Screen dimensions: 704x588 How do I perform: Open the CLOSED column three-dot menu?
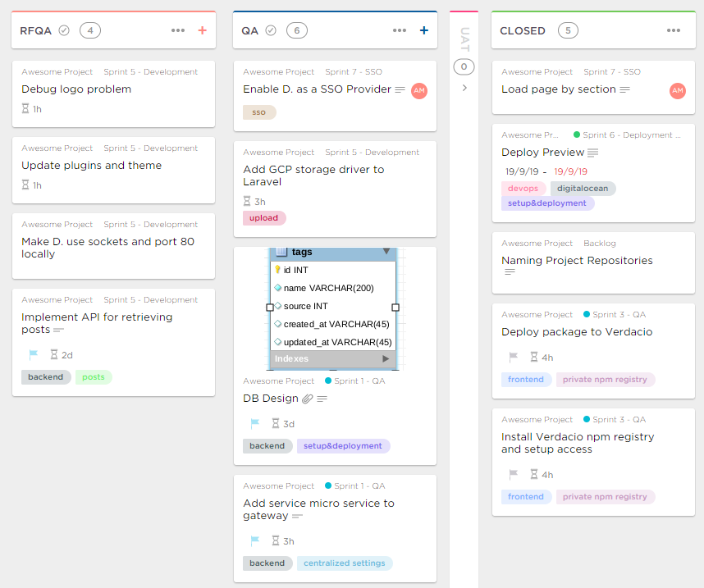pyautogui.click(x=674, y=30)
